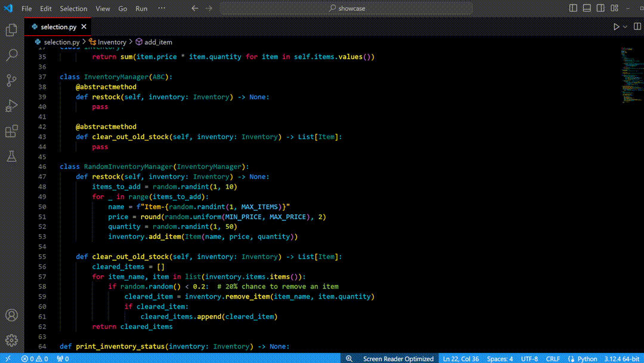The width and height of the screenshot is (644, 363).
Task: Click 'pass' on line 40
Action: [100, 107]
